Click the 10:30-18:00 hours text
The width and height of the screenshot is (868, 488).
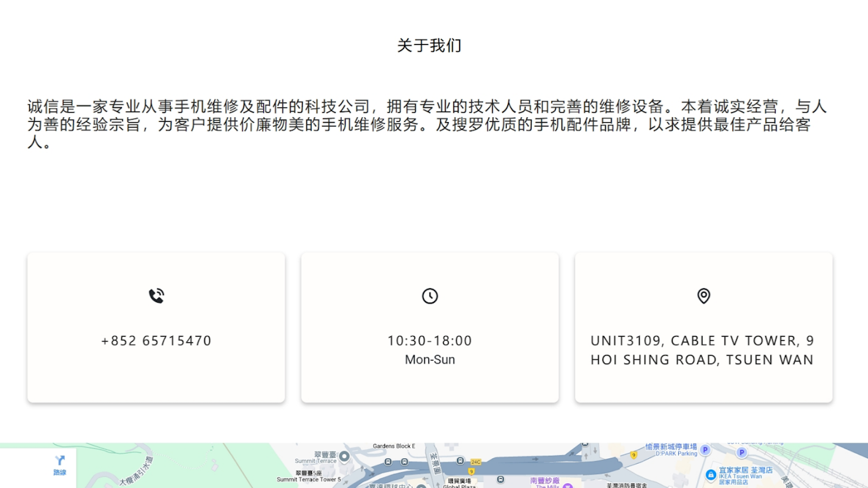click(x=430, y=340)
